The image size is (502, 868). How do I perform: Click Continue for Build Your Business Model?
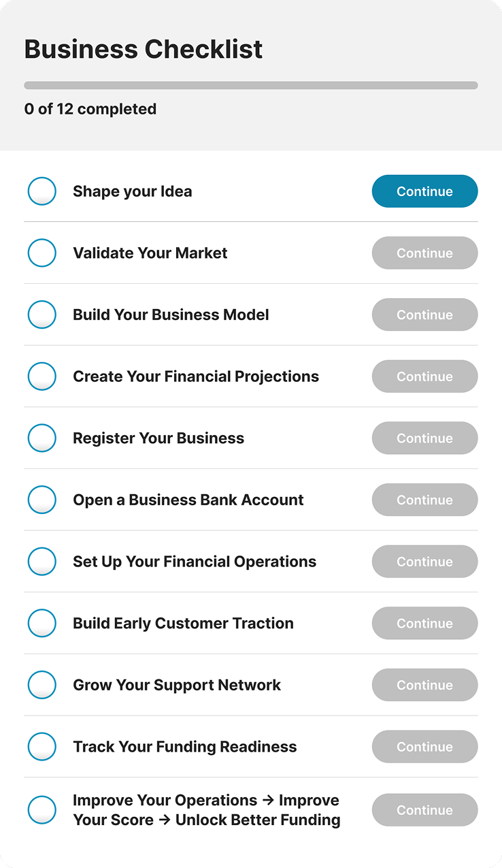tap(424, 315)
